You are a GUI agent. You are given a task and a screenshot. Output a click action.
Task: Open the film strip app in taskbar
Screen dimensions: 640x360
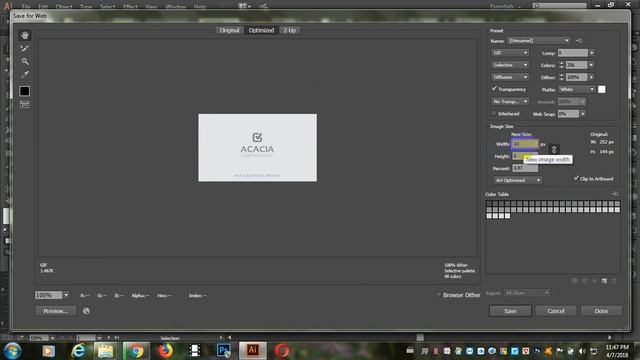[x=195, y=351]
